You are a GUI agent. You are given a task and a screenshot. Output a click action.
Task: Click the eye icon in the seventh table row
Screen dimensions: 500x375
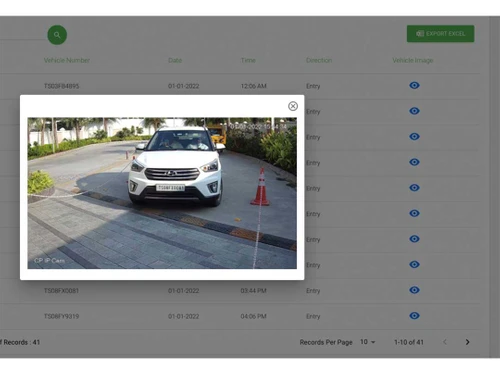click(414, 239)
